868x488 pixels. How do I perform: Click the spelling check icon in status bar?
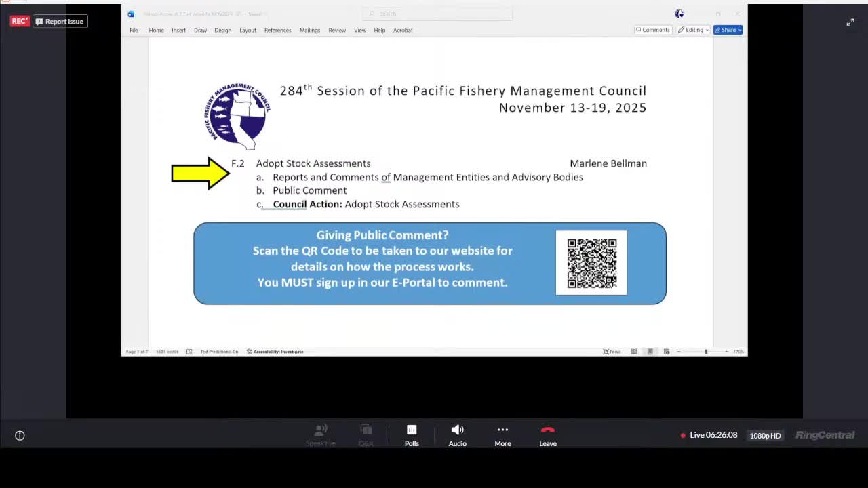point(188,351)
